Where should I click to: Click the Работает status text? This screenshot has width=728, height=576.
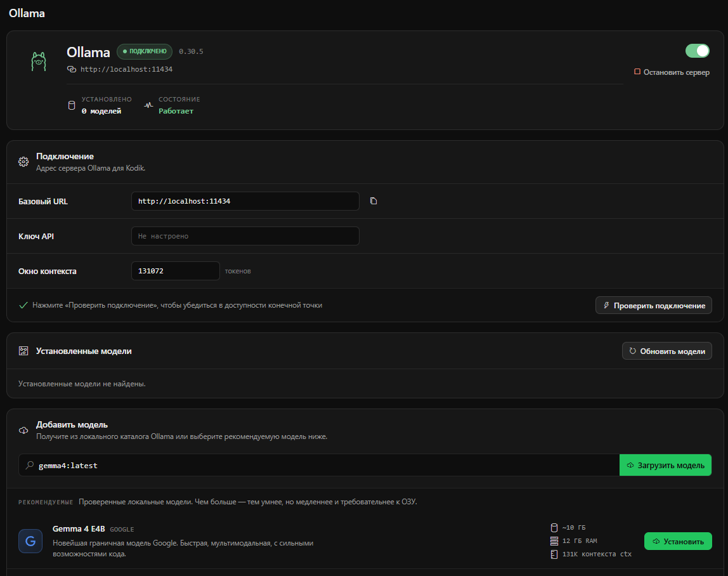[176, 111]
